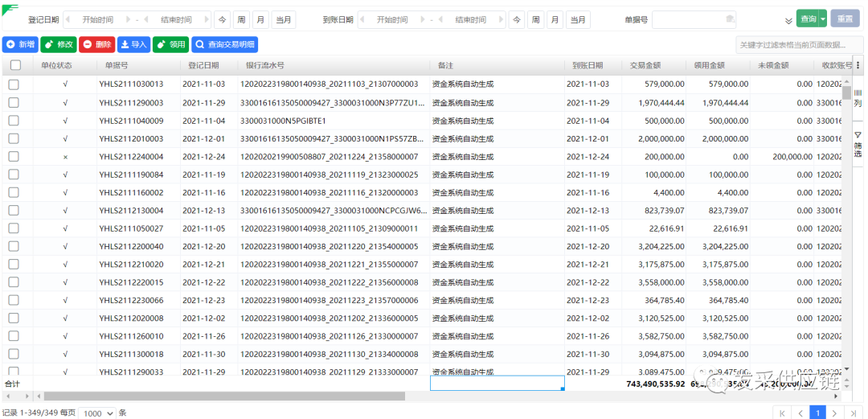This screenshot has width=868, height=419.
Task: Check the row YHLS2112240004 checkbox
Action: tap(14, 157)
